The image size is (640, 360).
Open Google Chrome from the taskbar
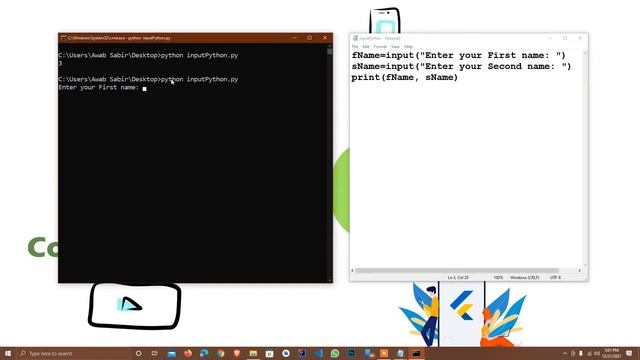coord(220,353)
